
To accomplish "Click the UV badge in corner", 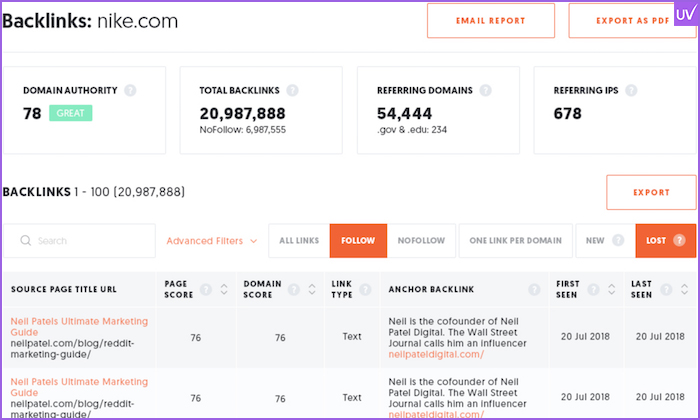I will [685, 14].
